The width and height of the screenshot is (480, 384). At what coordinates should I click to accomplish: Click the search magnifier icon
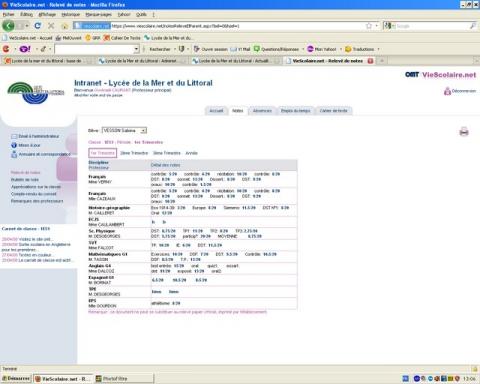click(473, 26)
